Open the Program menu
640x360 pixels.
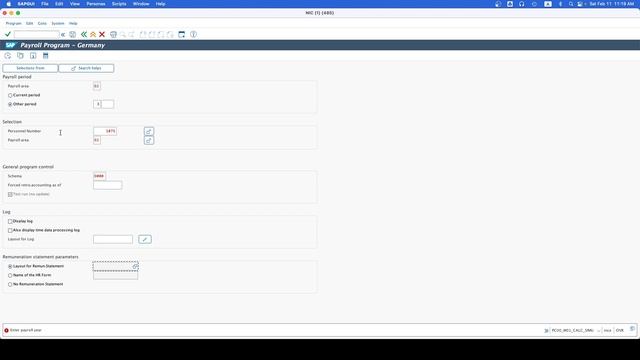pyautogui.click(x=13, y=24)
